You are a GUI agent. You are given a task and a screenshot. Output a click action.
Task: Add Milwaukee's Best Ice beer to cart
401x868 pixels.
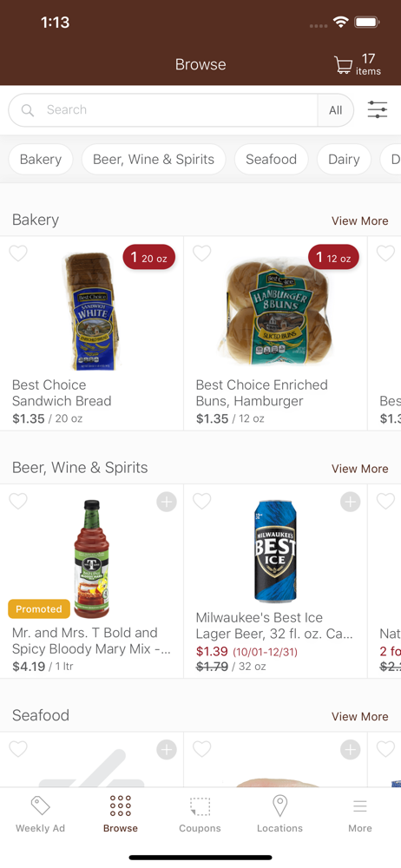pos(350,502)
